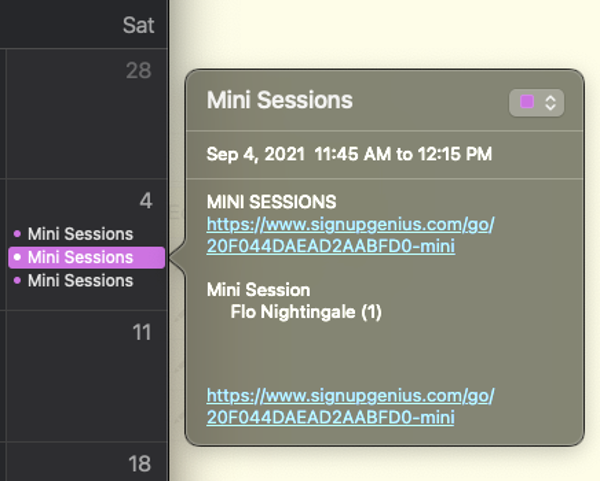Select the third Mini Sessions event on Saturday 4
This screenshot has height=481, width=600.
coord(80,281)
